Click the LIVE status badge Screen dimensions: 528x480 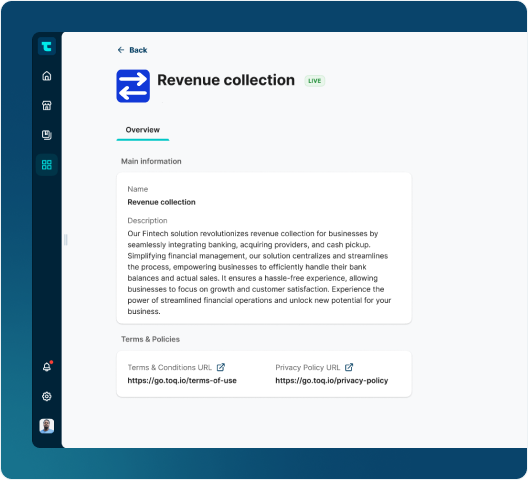coord(315,81)
